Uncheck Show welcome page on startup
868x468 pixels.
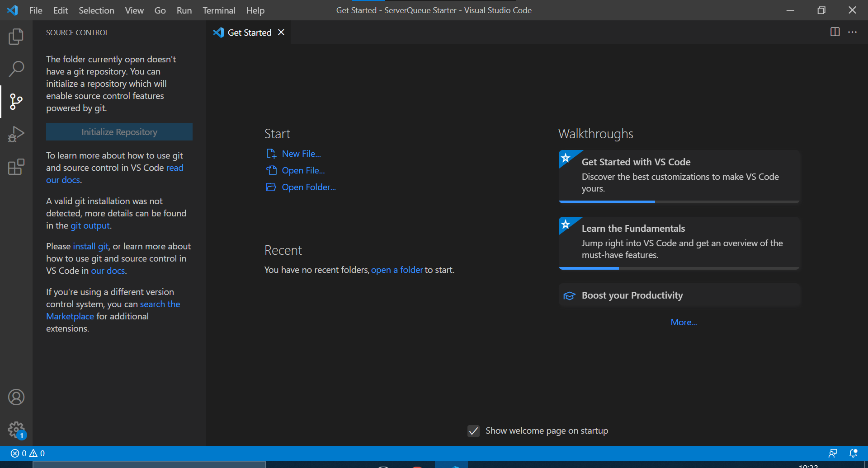pyautogui.click(x=473, y=431)
